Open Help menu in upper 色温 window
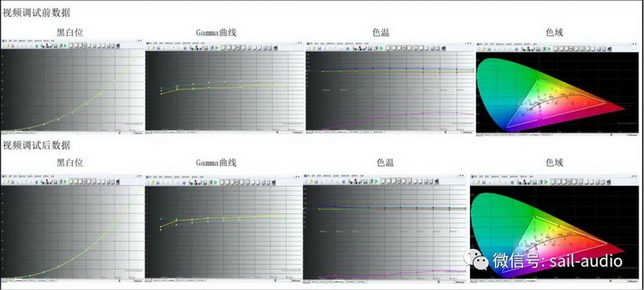This screenshot has width=644, height=290. click(366, 43)
